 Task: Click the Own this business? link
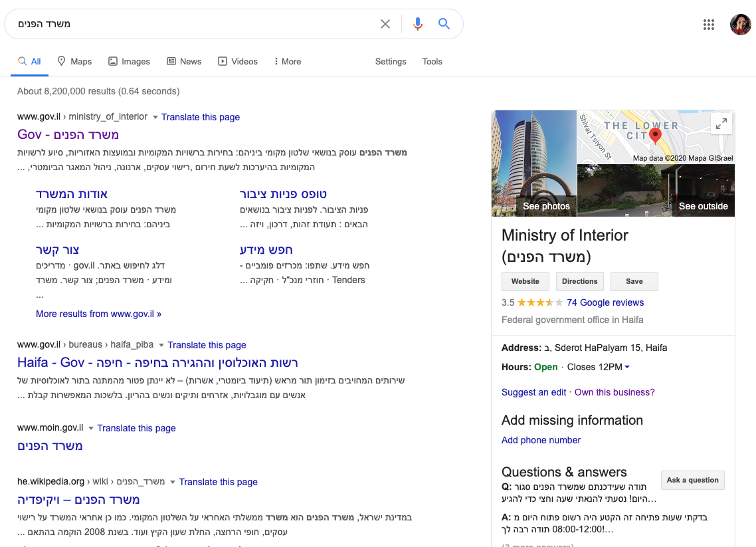point(614,392)
